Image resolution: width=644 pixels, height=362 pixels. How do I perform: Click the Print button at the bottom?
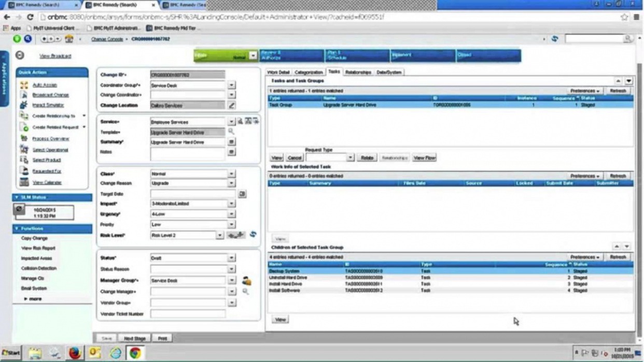pos(162,338)
